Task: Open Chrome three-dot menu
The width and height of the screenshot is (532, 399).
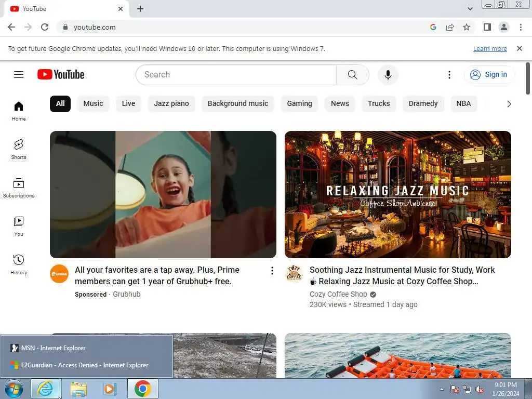Action: (x=521, y=27)
